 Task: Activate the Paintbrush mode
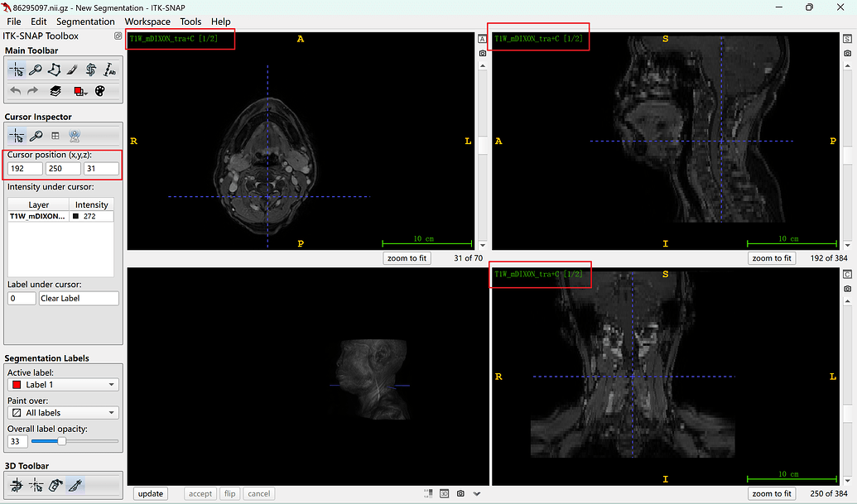71,70
